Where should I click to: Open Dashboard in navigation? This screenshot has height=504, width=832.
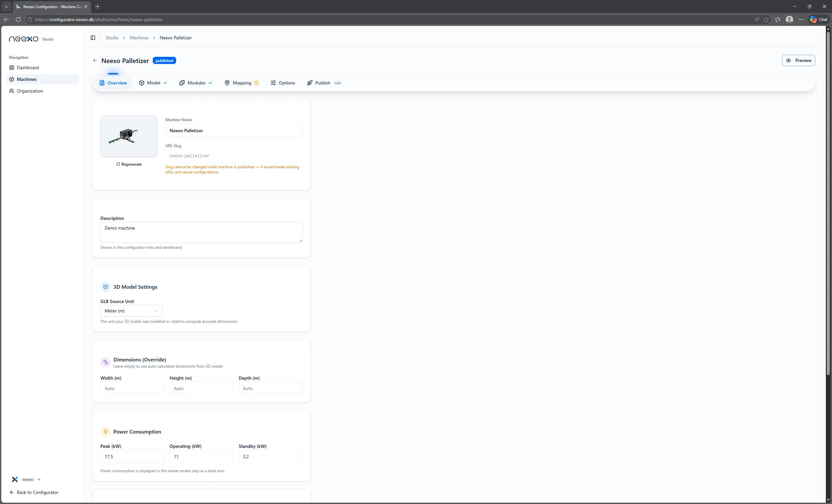point(43,68)
